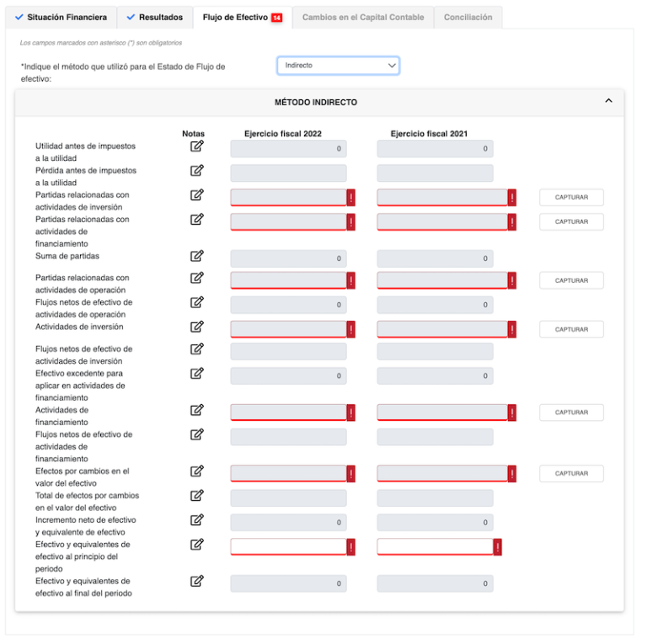Edit notes for Efectivo al final del periodo
The width and height of the screenshot is (647, 644).
click(x=197, y=581)
